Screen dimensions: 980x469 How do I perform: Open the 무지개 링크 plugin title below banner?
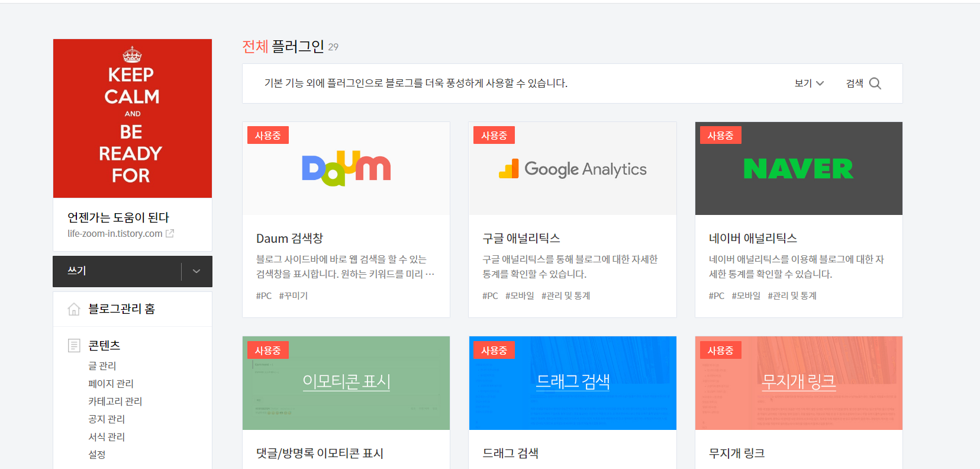tap(737, 453)
